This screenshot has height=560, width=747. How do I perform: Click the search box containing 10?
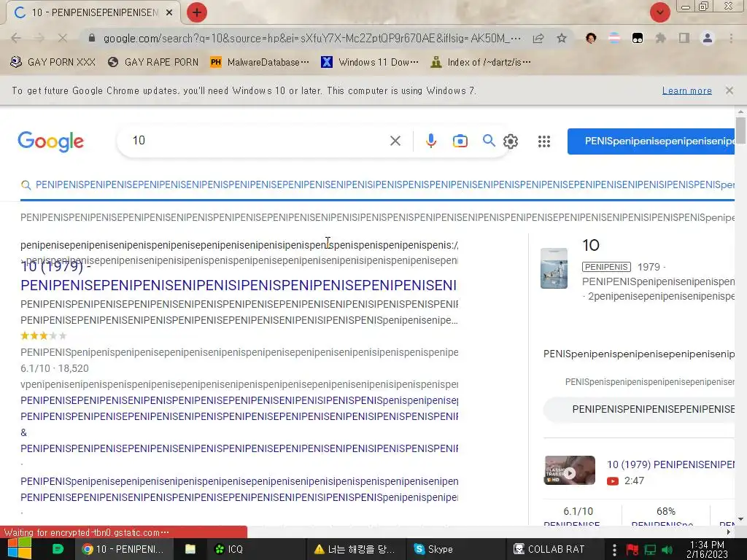pos(258,141)
